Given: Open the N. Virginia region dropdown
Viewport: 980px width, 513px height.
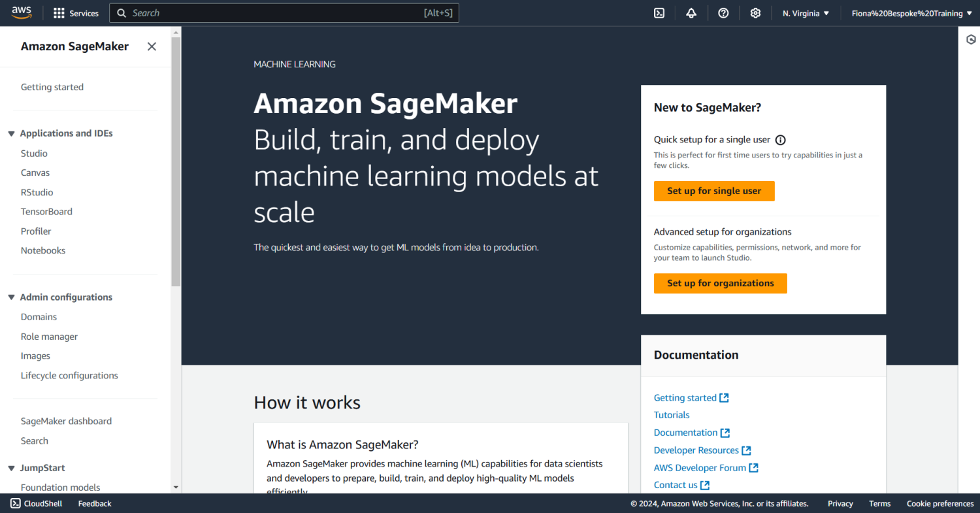Looking at the screenshot, I should 805,12.
